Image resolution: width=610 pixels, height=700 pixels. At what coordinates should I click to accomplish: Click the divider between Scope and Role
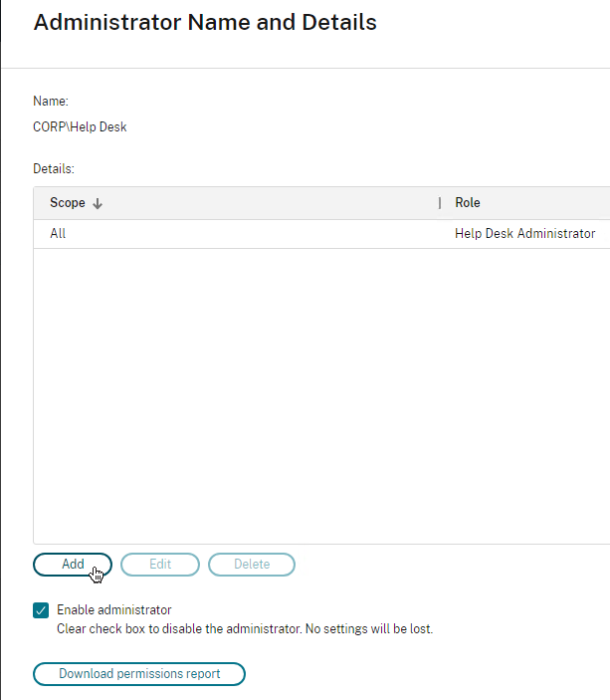point(440,203)
